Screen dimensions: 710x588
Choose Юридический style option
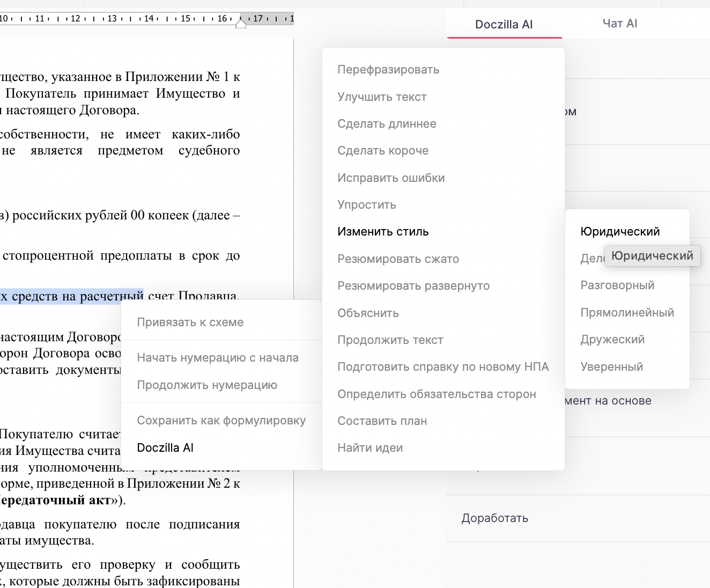click(620, 232)
